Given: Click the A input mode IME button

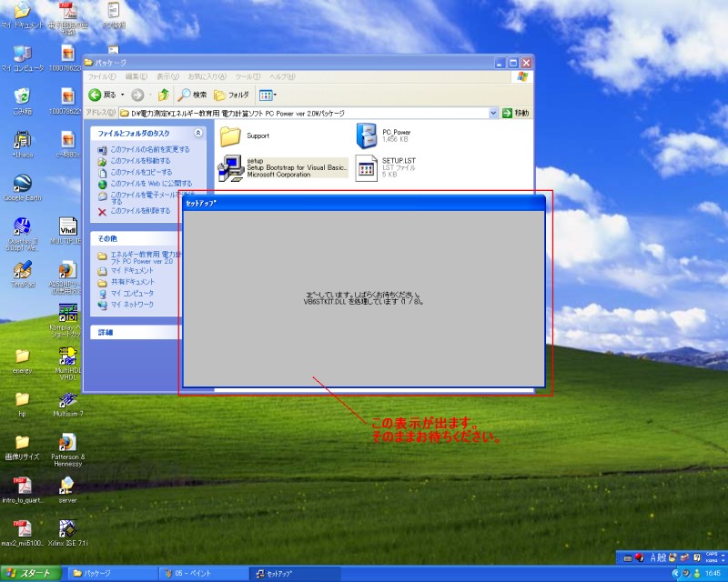Looking at the screenshot, I should [653, 557].
